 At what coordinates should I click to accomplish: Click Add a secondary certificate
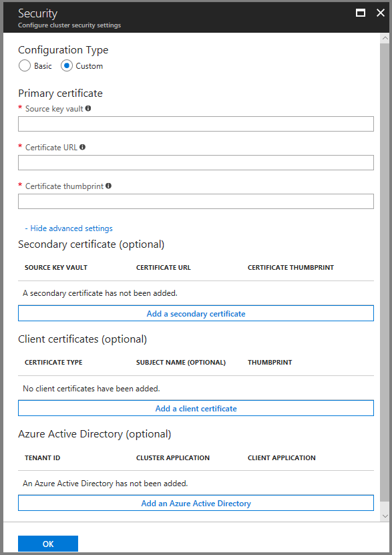196,313
